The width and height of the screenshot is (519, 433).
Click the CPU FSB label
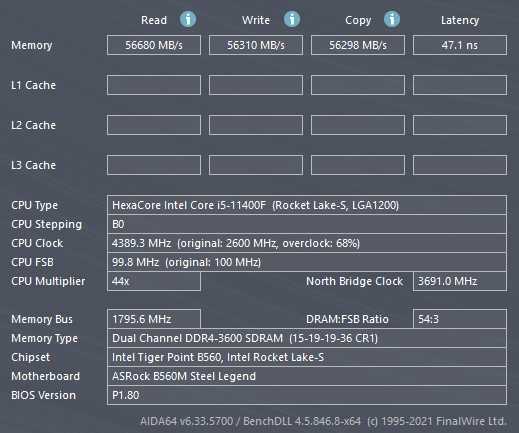32,262
